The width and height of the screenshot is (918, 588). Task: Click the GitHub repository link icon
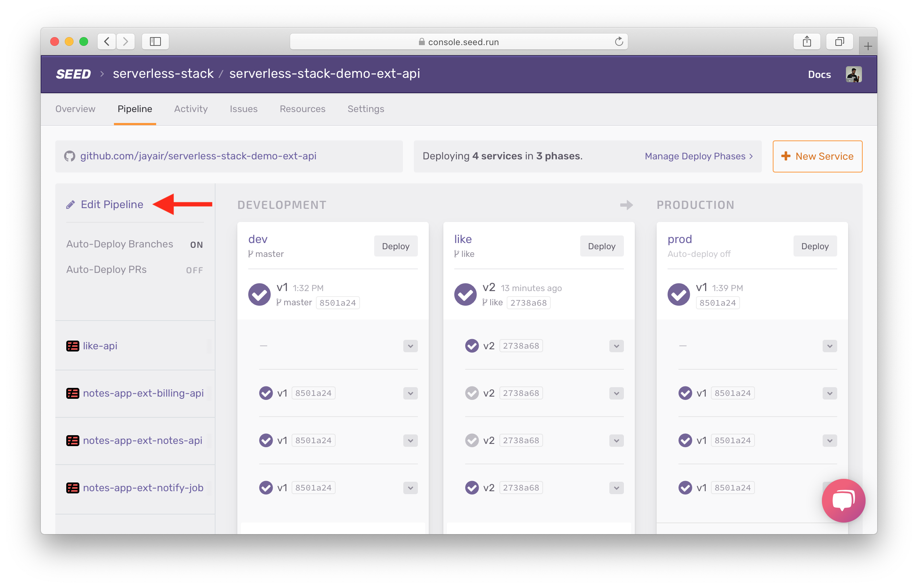point(70,155)
